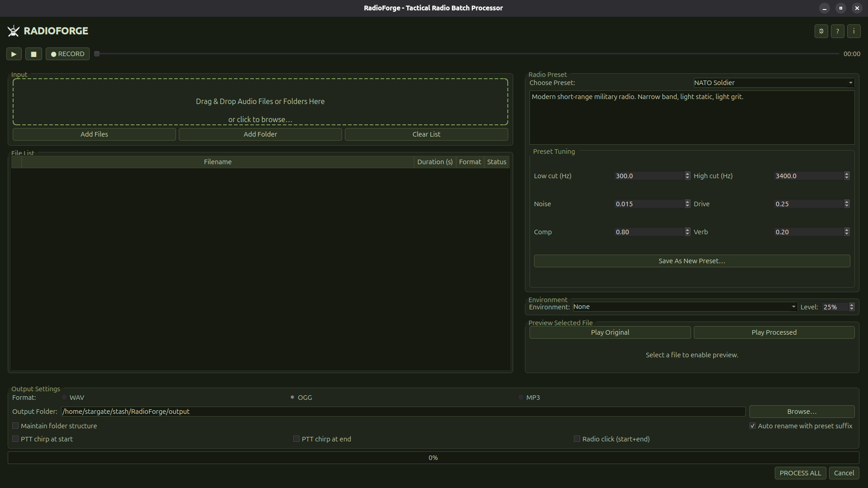Click the Drive stepper arrows

[847, 204]
